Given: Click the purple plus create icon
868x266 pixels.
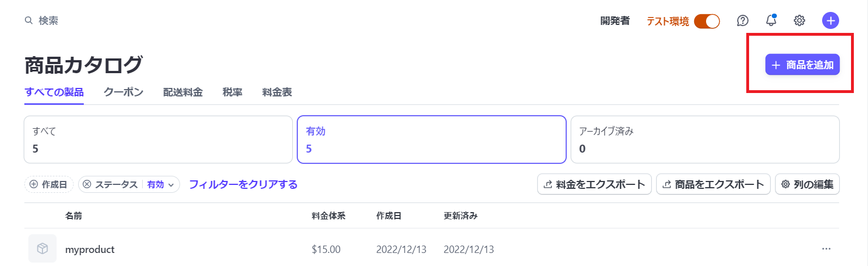Looking at the screenshot, I should point(830,21).
